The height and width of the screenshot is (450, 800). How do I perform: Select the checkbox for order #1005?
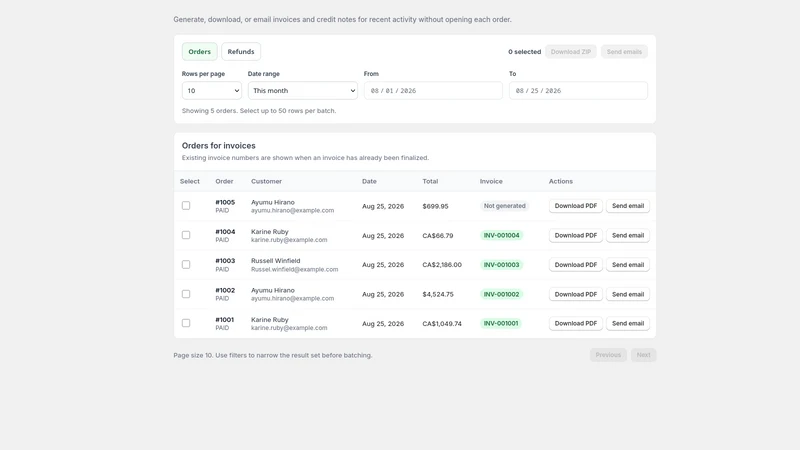tap(186, 206)
